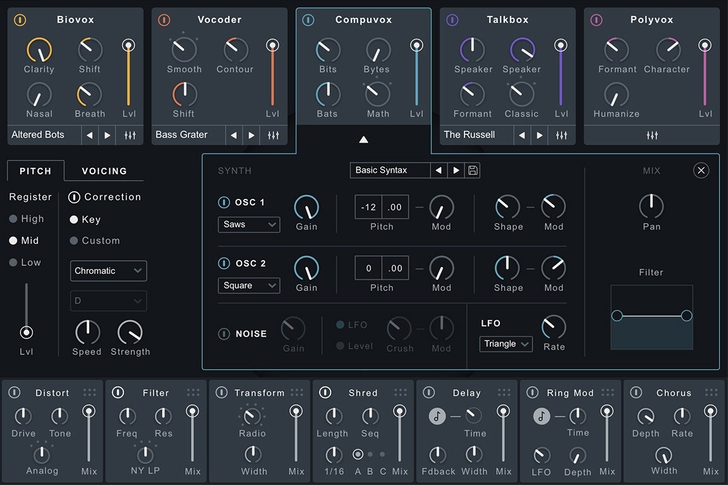
Task: Open the OSC 1 Saws waveform dropdown
Action: [249, 225]
